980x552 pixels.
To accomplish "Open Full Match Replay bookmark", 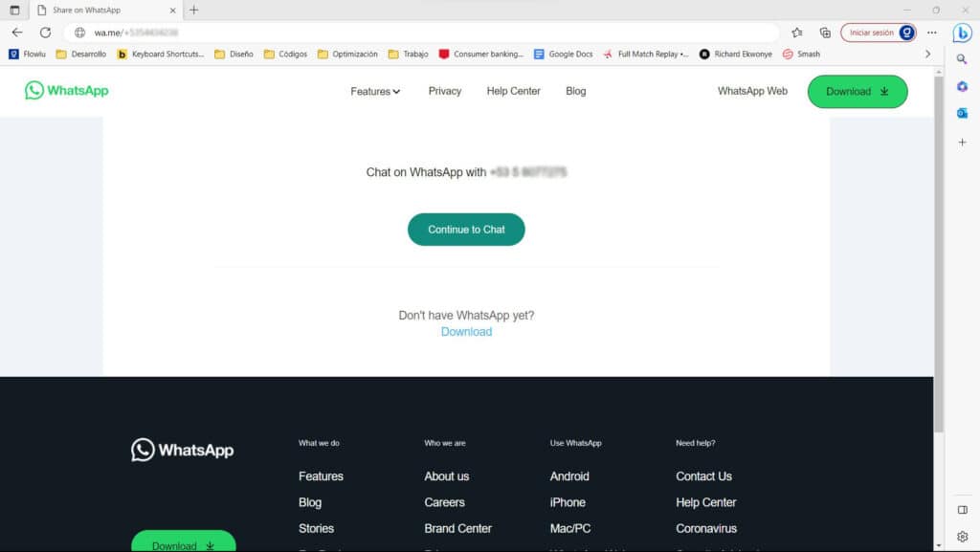I will (x=646, y=55).
